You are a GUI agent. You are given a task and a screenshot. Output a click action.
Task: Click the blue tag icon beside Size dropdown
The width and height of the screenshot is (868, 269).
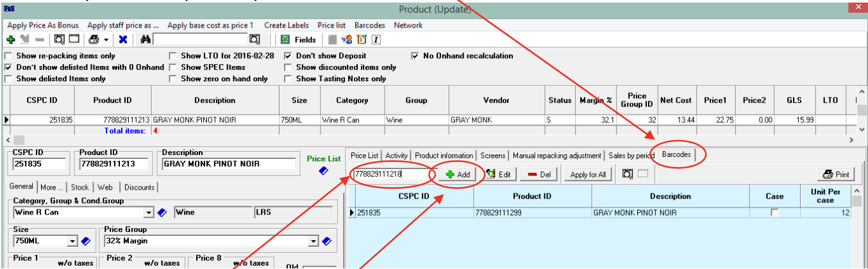[85, 241]
